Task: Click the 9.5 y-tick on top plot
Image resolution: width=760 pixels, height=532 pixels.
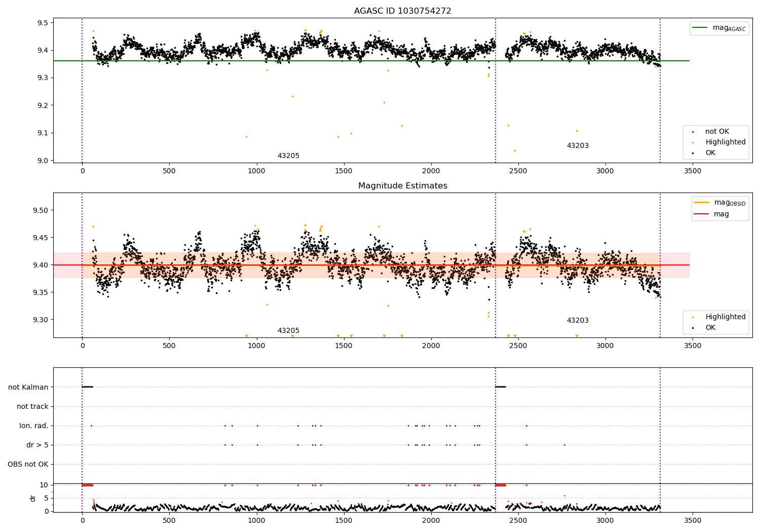Action: point(43,23)
